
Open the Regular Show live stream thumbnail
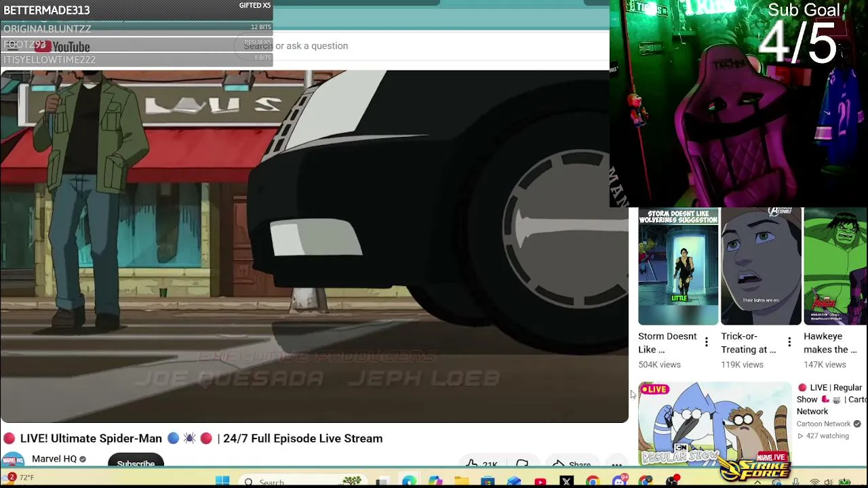tap(715, 424)
